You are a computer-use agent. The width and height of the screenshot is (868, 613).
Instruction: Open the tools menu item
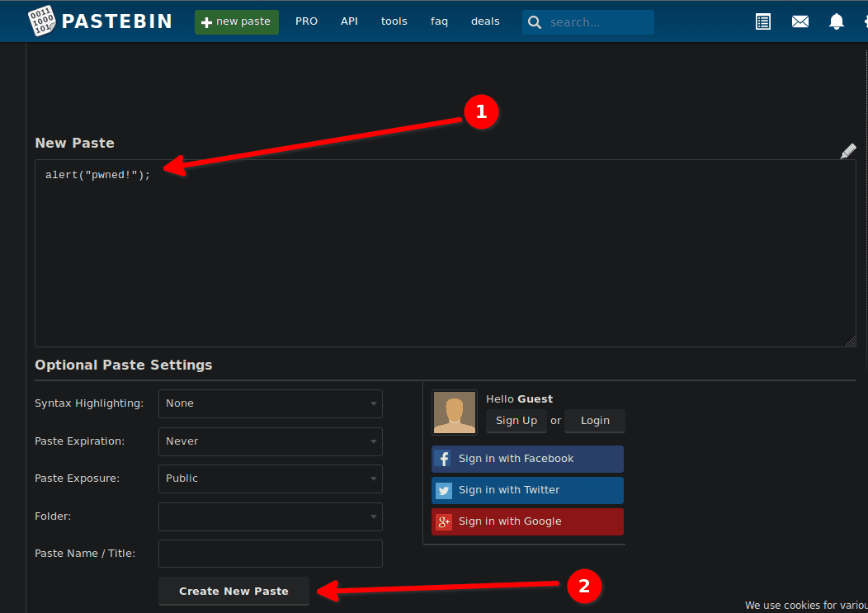(x=394, y=21)
